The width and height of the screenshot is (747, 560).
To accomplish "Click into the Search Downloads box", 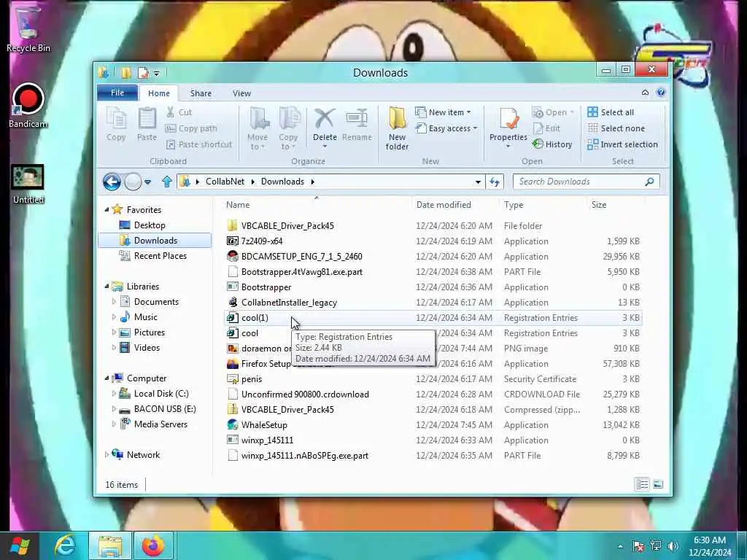I will pyautogui.click(x=586, y=182).
